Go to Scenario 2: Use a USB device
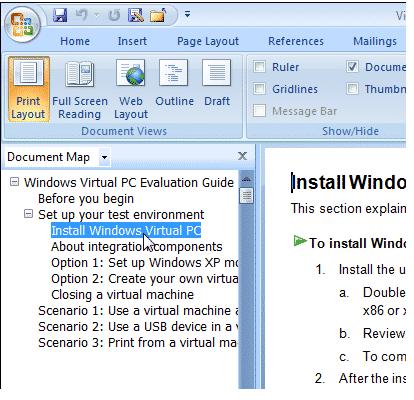 coord(138,327)
